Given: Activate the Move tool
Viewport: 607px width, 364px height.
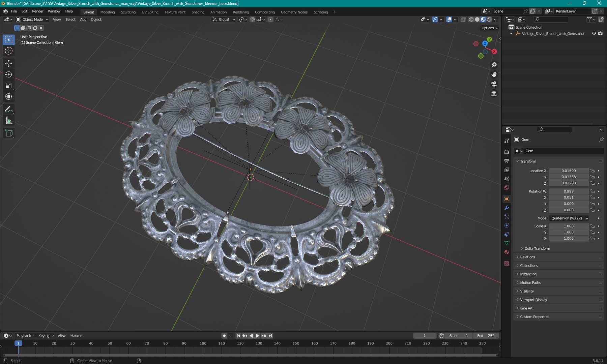Looking at the screenshot, I should 9,63.
